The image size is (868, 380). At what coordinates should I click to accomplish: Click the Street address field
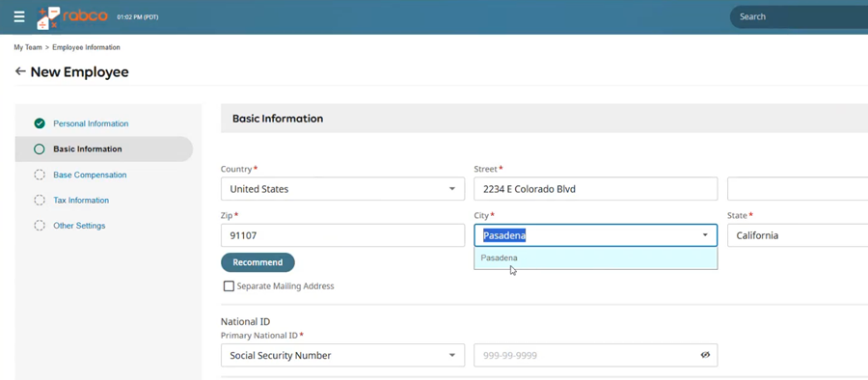pyautogui.click(x=596, y=189)
